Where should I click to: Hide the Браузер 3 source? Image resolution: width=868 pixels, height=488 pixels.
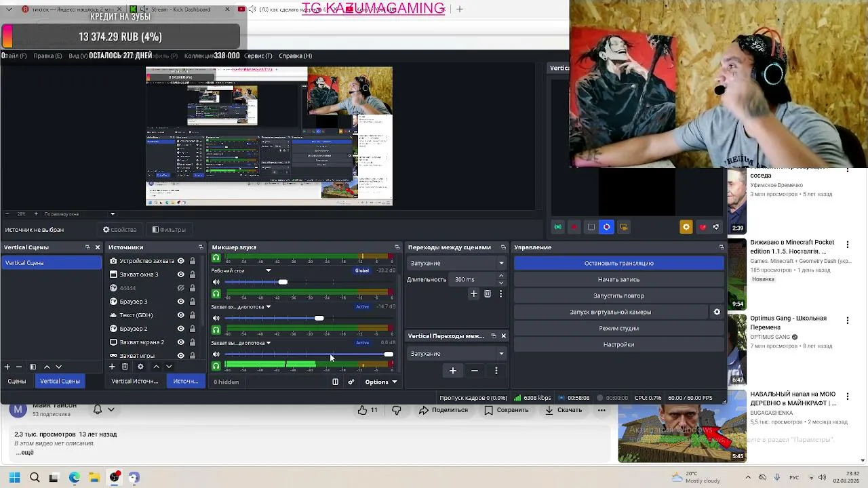coord(180,302)
